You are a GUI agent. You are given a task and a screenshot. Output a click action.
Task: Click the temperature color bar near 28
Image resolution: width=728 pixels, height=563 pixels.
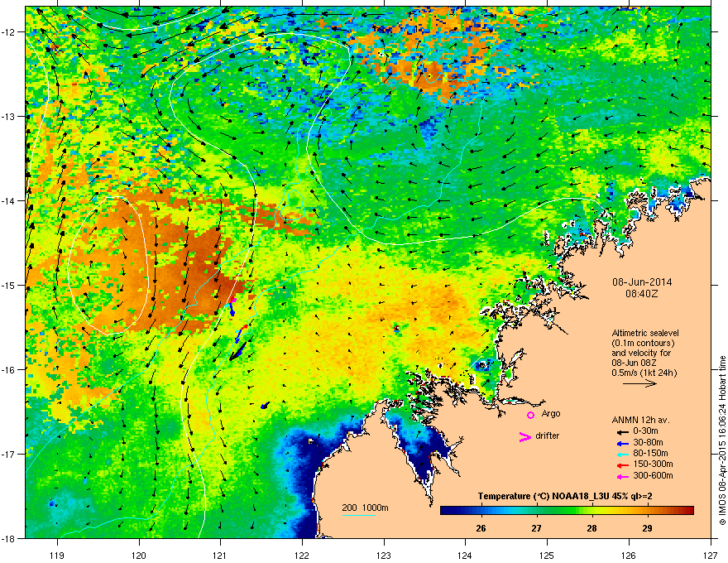point(591,511)
